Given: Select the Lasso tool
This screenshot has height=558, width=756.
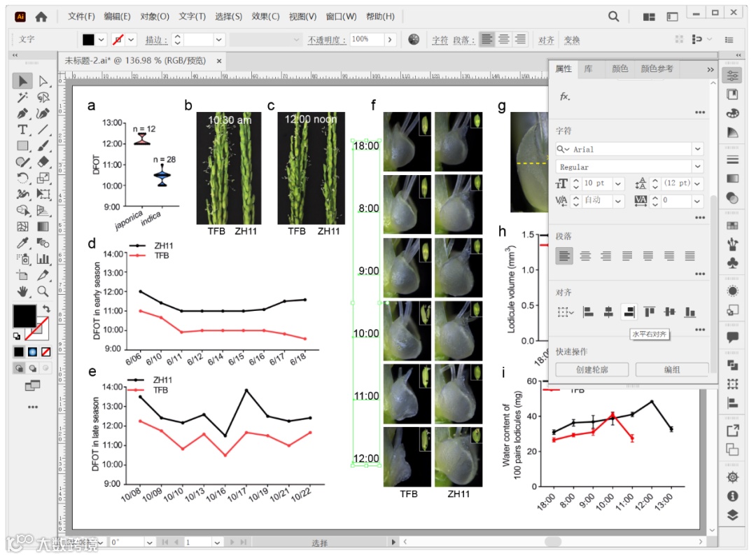Looking at the screenshot, I should coord(43,97).
